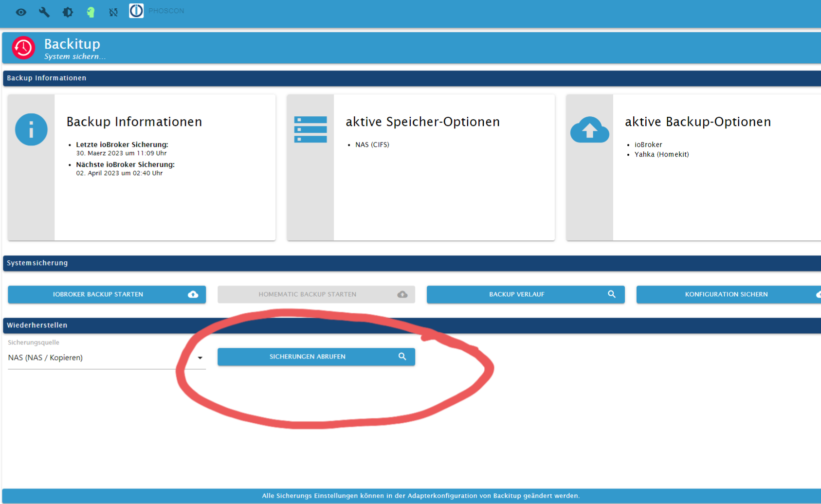Image resolution: width=821 pixels, height=504 pixels.
Task: Click the Backitup page title
Action: coord(72,44)
